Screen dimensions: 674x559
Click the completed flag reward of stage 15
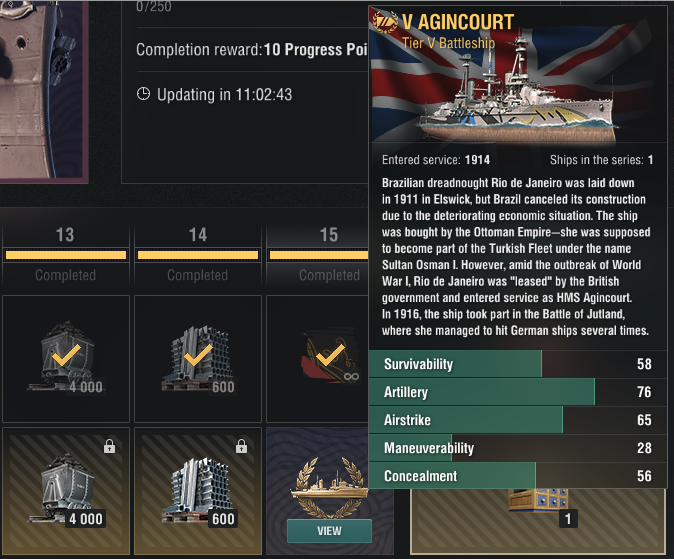coord(317,359)
